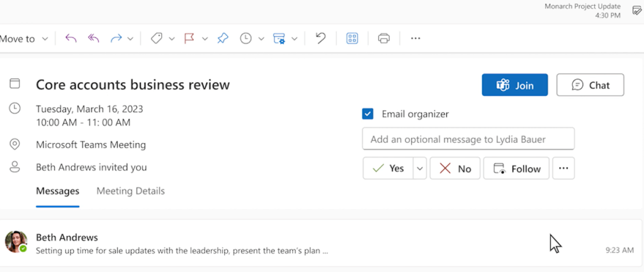Join the Teams meeting
Image resolution: width=644 pixels, height=272 pixels.
point(514,85)
